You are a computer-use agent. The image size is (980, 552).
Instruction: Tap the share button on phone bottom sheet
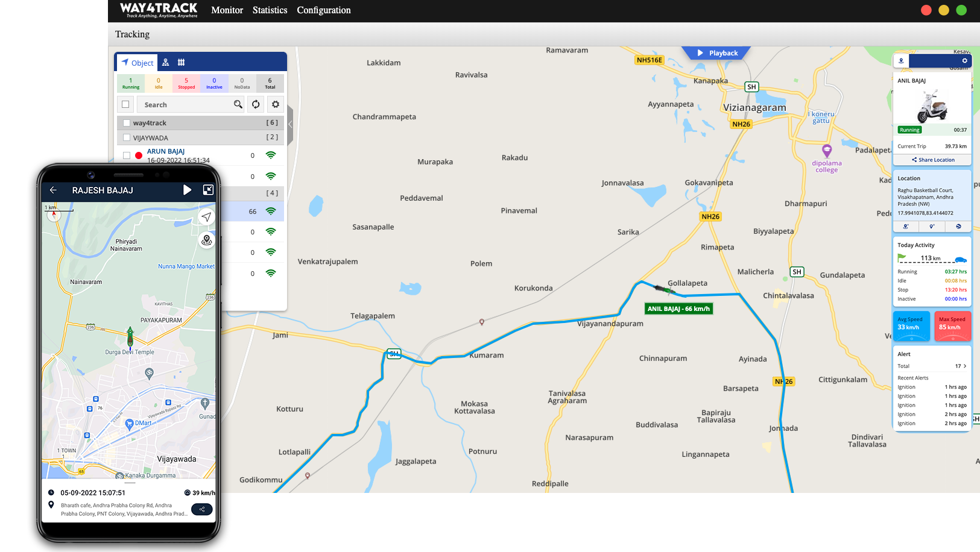point(202,509)
